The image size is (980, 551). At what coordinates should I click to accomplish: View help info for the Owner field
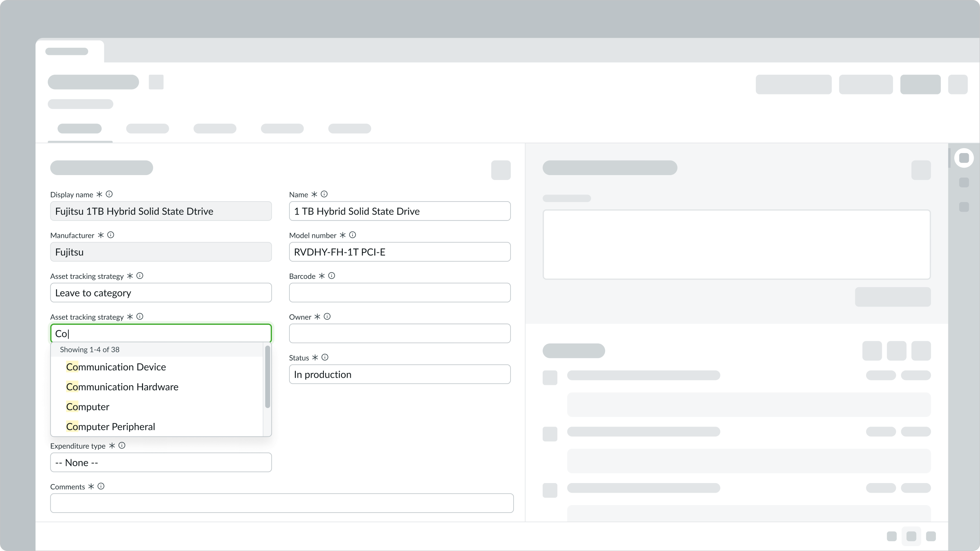(x=327, y=316)
